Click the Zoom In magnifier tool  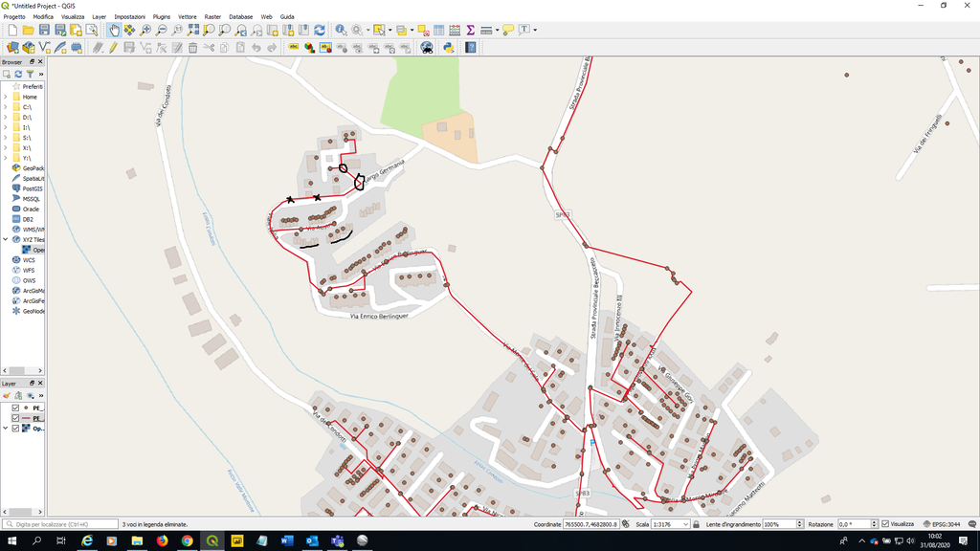click(x=145, y=31)
